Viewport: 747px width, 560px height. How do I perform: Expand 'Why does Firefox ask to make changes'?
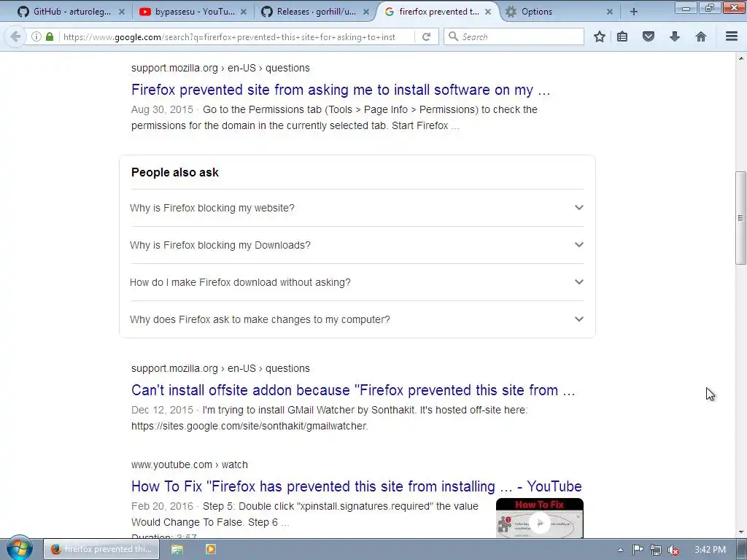click(x=357, y=319)
